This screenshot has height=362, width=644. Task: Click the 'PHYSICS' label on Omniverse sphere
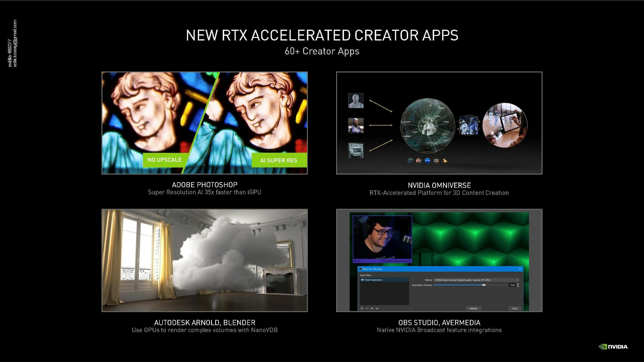coord(432,143)
